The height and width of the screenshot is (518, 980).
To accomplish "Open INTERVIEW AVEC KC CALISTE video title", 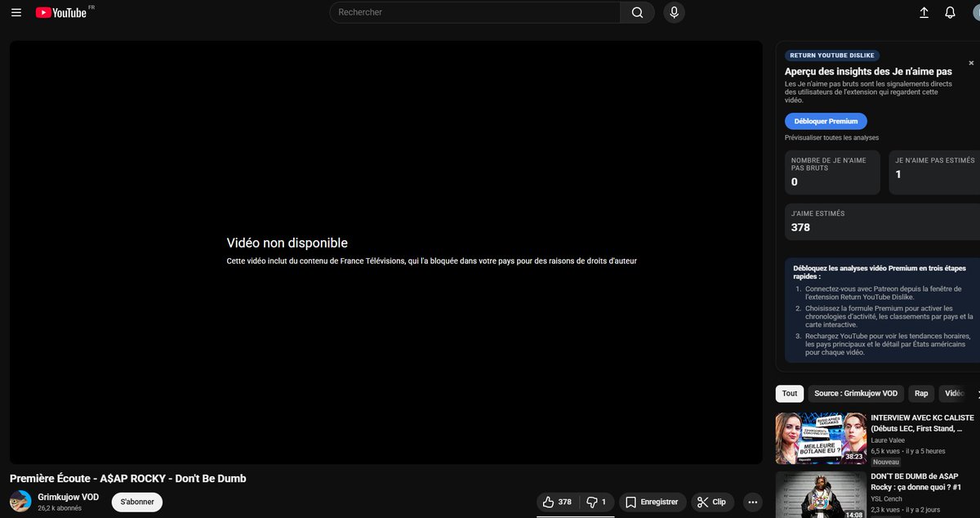I will pos(922,422).
